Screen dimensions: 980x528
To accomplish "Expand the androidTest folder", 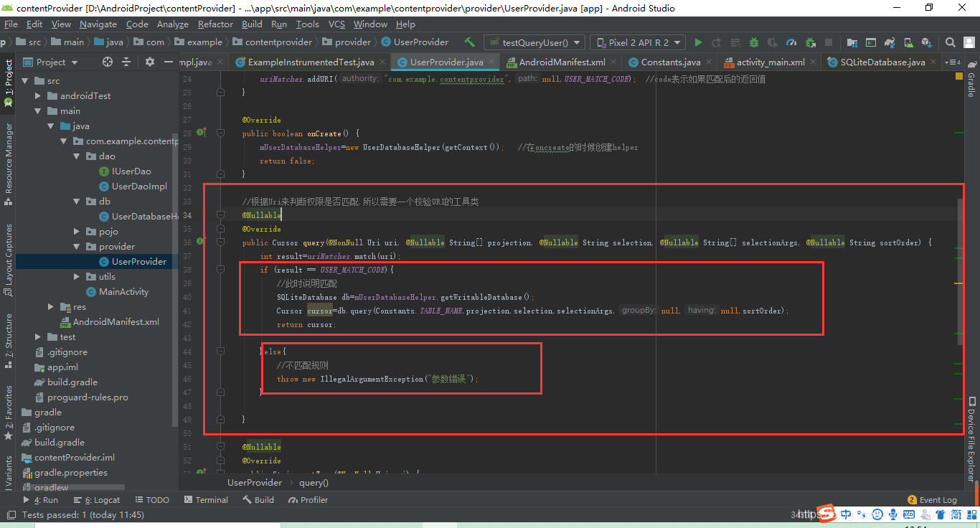I will click(x=39, y=95).
